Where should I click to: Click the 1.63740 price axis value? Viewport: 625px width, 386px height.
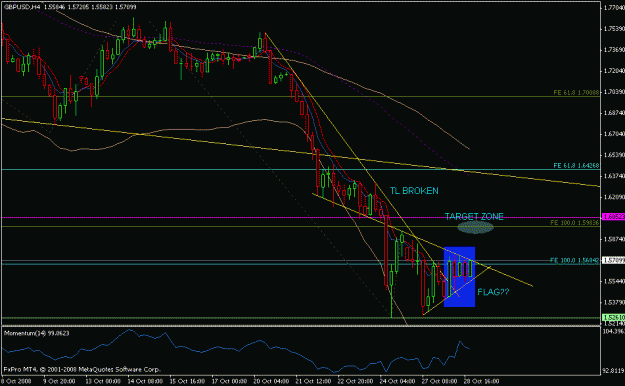[614, 176]
